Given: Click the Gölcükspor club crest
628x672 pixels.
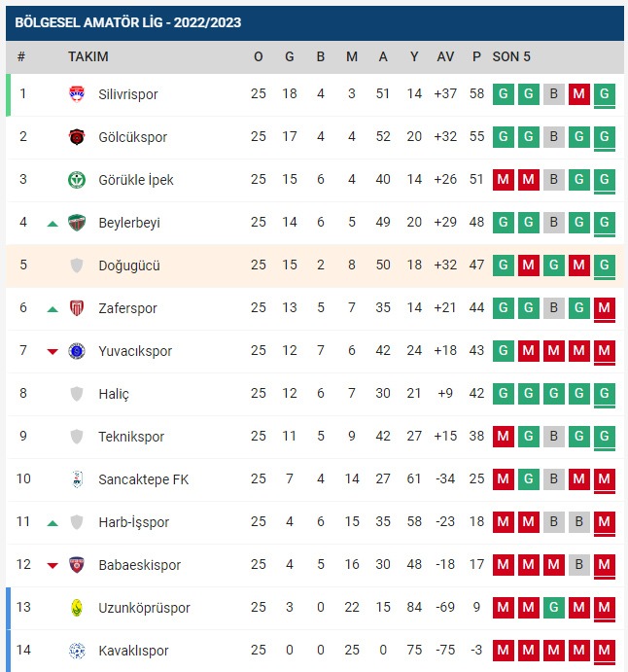Looking at the screenshot, I should click(77, 137).
